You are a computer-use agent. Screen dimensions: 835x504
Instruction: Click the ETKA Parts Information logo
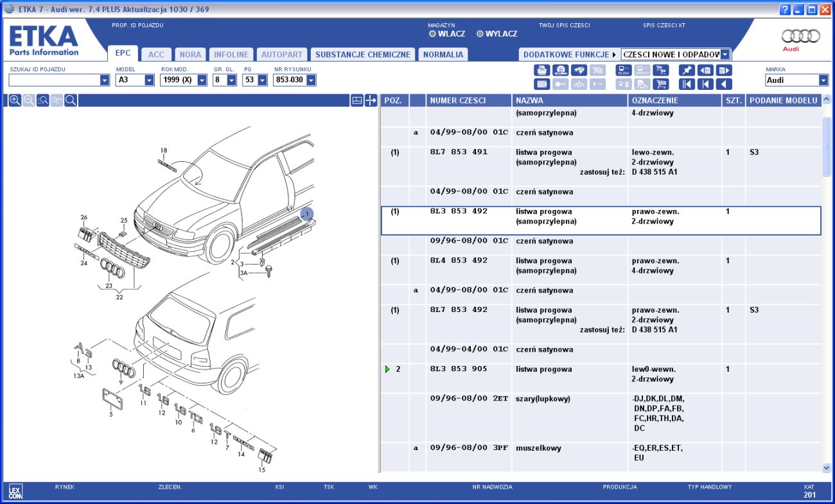(44, 41)
